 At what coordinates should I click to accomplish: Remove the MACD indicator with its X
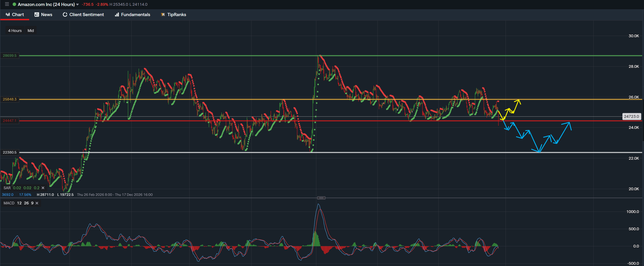click(37, 203)
